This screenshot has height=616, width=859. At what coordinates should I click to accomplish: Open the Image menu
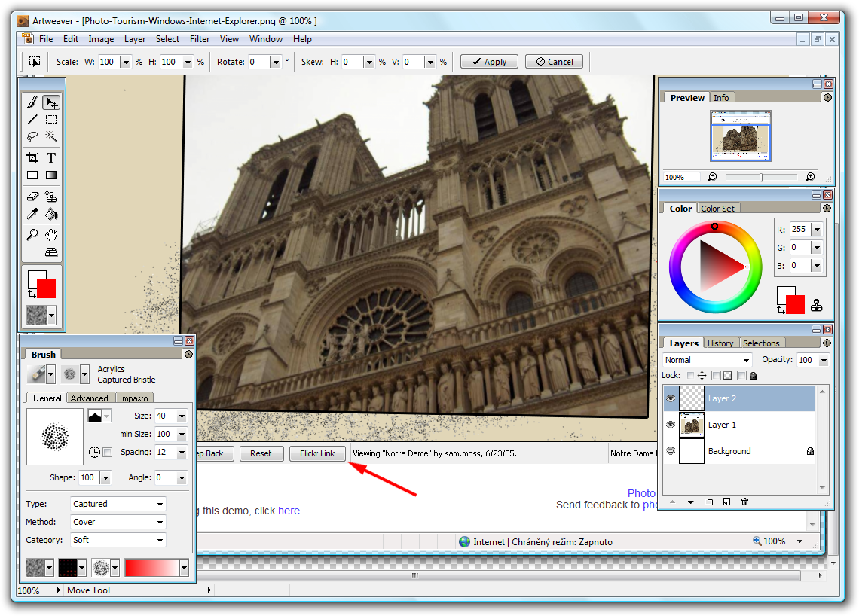[102, 39]
